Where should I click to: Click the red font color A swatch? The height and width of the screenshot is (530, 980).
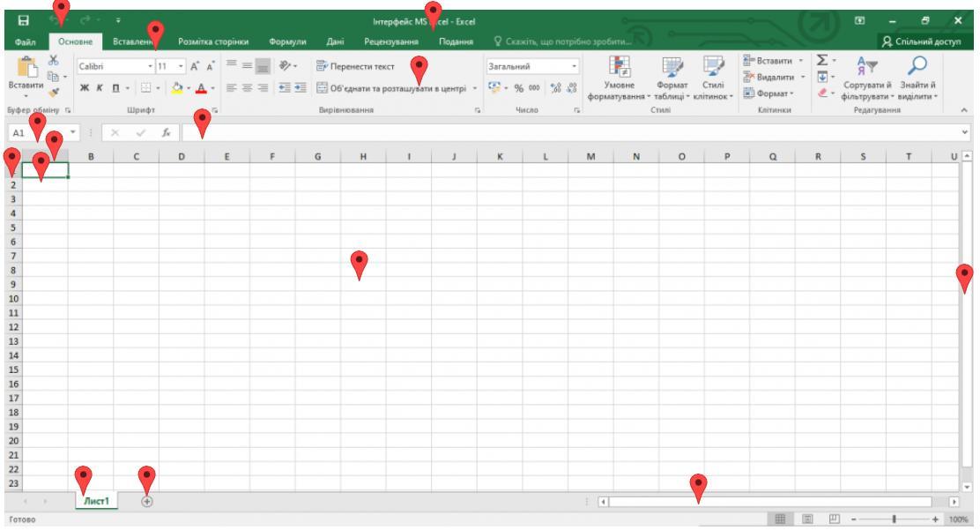tap(201, 88)
